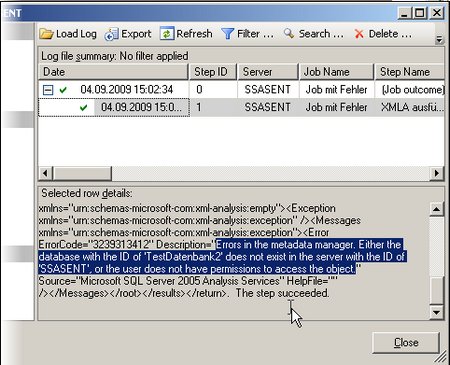Click the window resize grip corner

click(441, 357)
